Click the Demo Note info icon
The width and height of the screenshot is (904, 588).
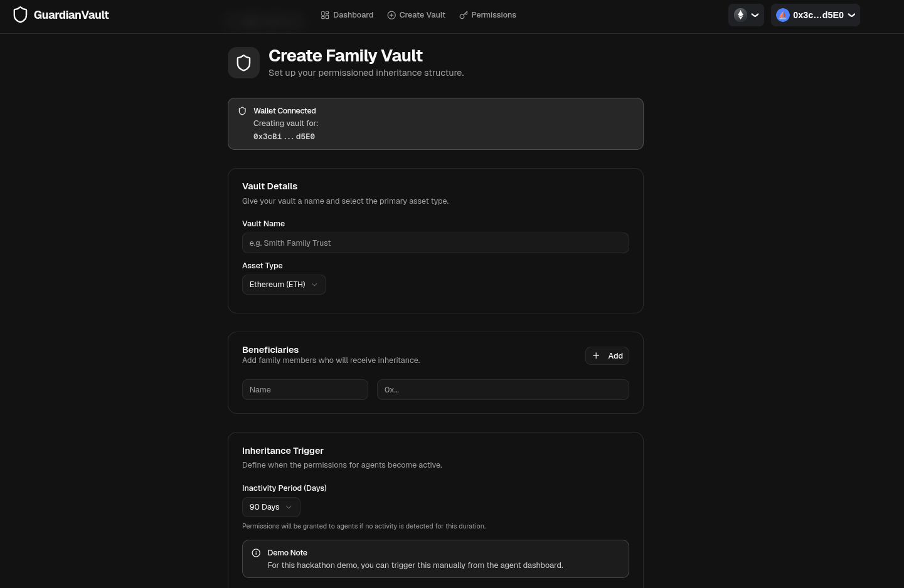(x=256, y=553)
